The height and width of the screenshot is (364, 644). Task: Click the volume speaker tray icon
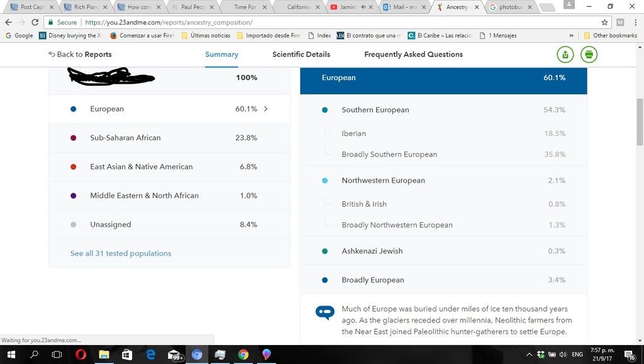[x=563, y=355]
